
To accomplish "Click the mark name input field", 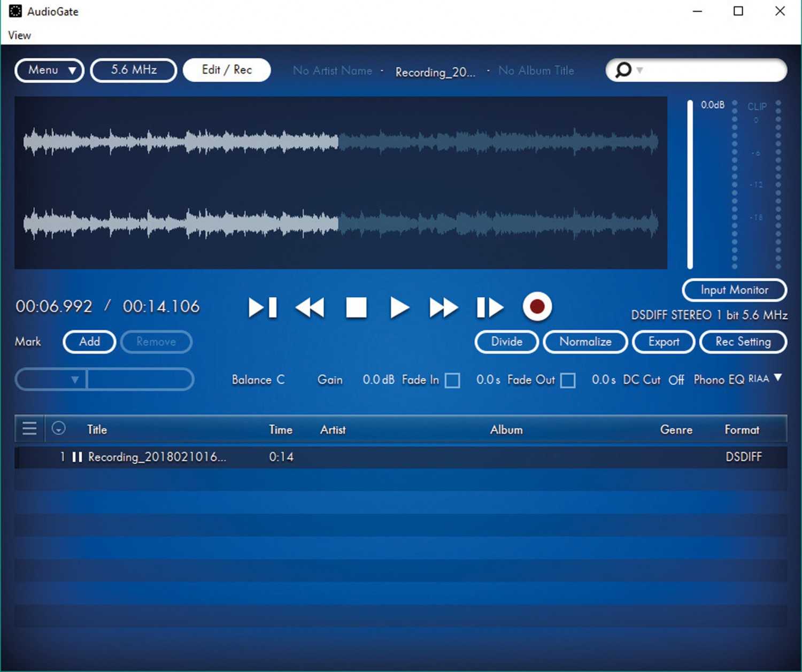I will [140, 380].
